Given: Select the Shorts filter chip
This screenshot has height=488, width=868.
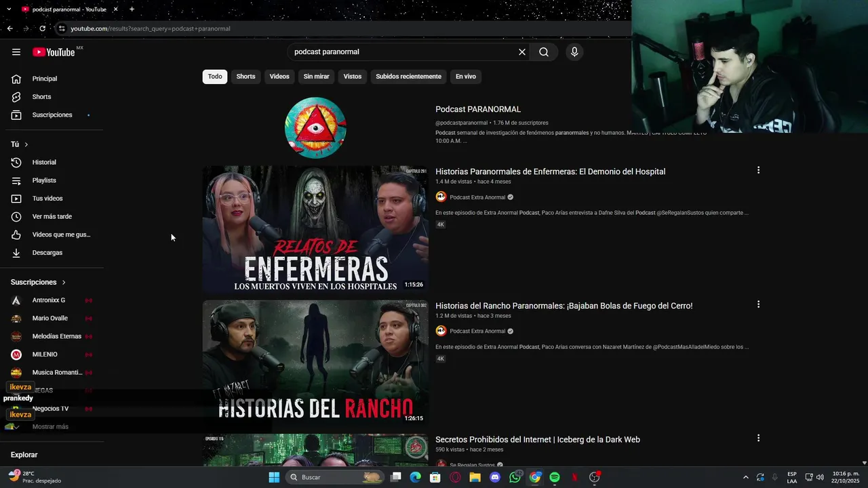Looking at the screenshot, I should click(245, 77).
